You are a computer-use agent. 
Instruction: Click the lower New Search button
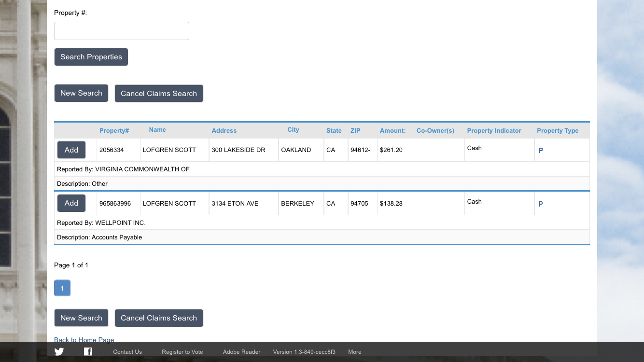click(81, 318)
